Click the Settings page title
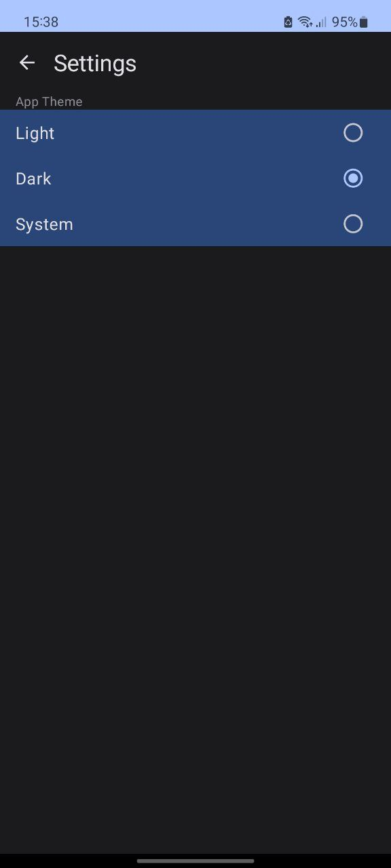Screen dimensions: 391x868 (x=95, y=63)
